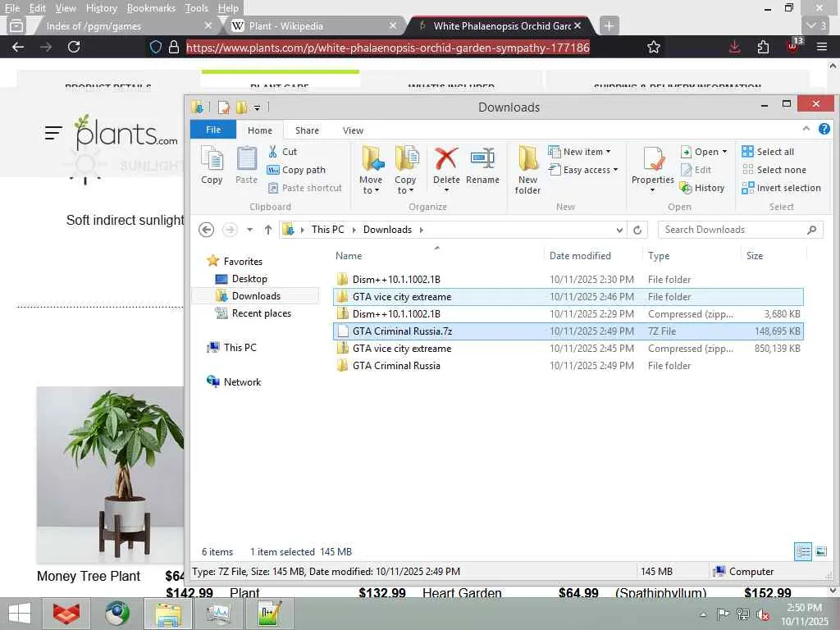The width and height of the screenshot is (840, 630).
Task: Cut the selected file via ribbon
Action: coord(282,152)
